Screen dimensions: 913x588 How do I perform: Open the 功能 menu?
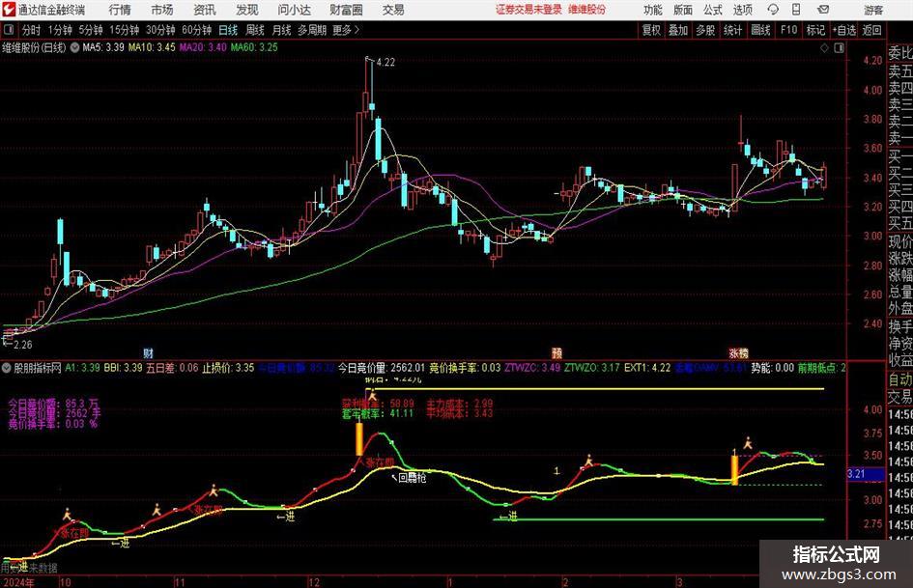click(653, 10)
